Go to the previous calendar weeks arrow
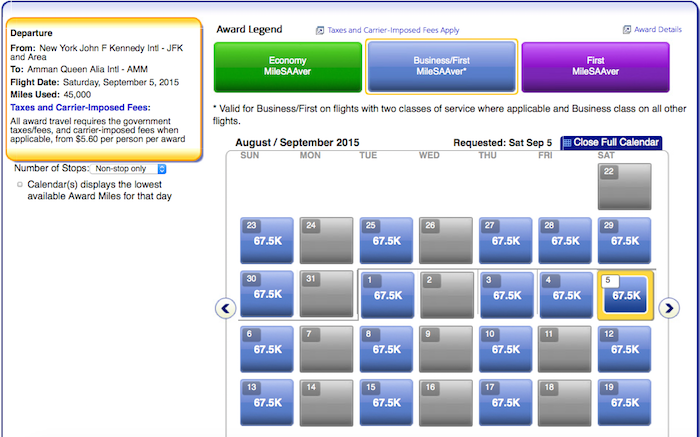The image size is (700, 437). (225, 308)
